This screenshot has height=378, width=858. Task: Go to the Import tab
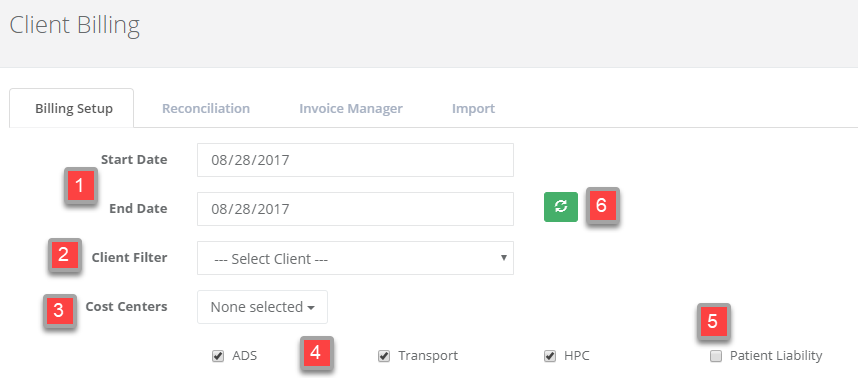pos(473,108)
